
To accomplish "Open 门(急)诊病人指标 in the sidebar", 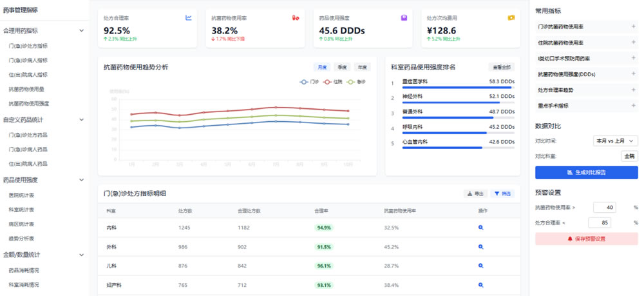I will tap(28, 61).
